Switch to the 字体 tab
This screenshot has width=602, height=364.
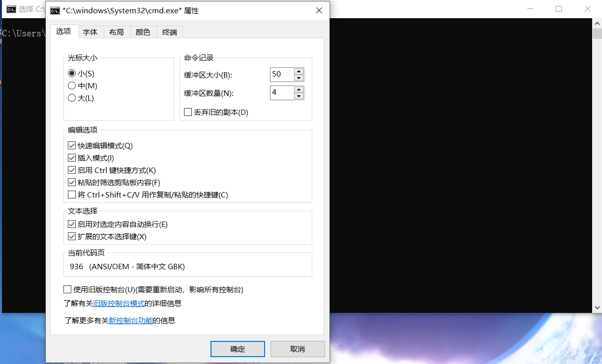point(90,32)
